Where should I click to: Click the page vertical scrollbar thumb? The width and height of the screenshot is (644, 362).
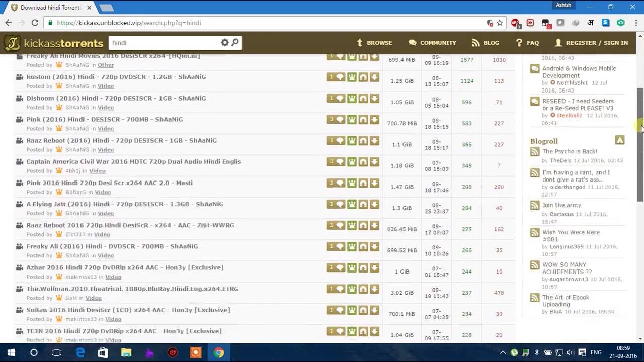coord(640,144)
